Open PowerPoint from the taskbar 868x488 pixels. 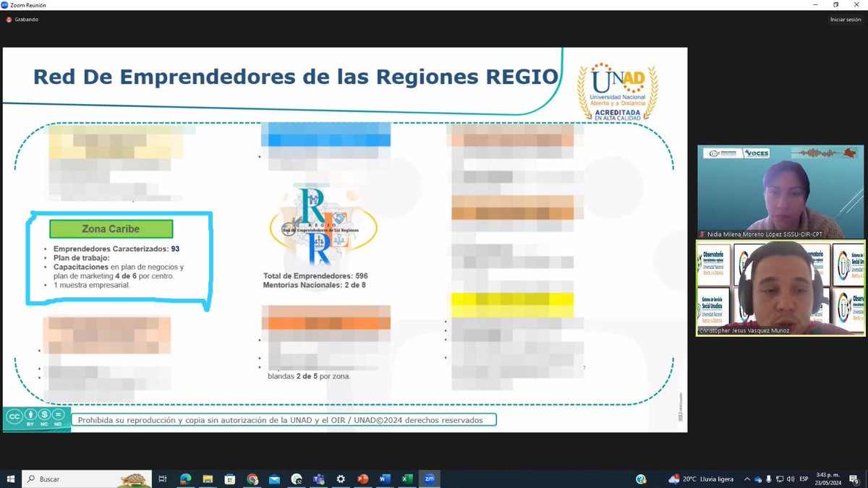tap(363, 479)
